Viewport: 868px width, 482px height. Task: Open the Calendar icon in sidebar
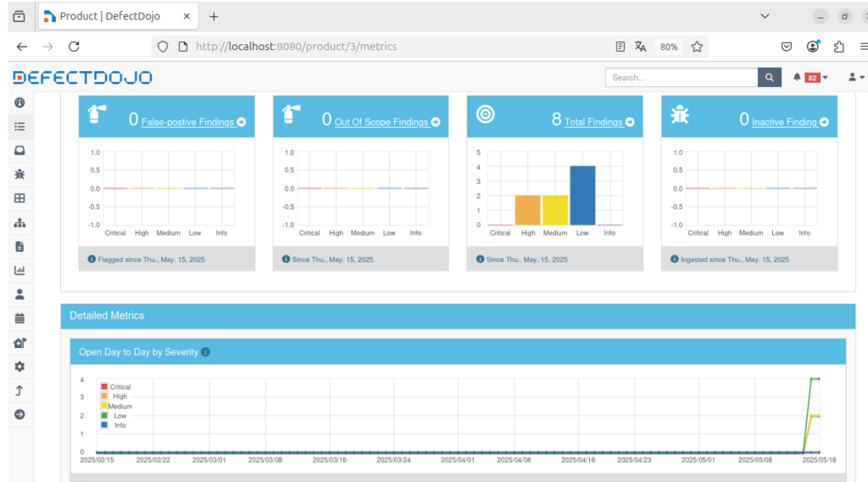19,319
